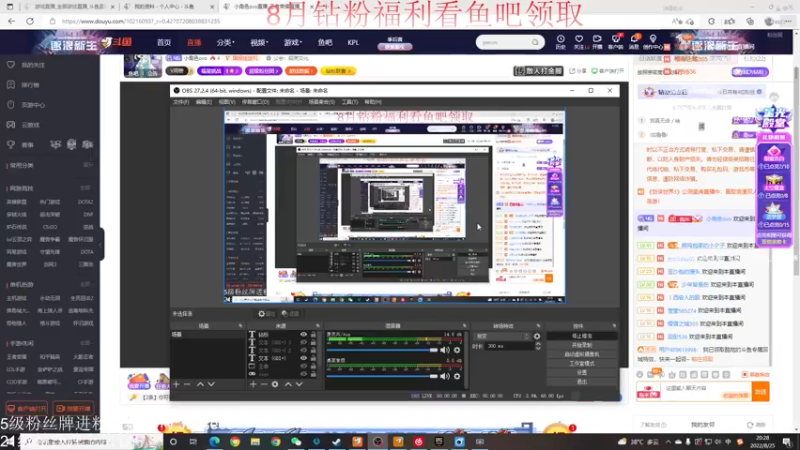This screenshot has width=800, height=450.
Task: Pop out the Scenes dock
Action: click(240, 326)
